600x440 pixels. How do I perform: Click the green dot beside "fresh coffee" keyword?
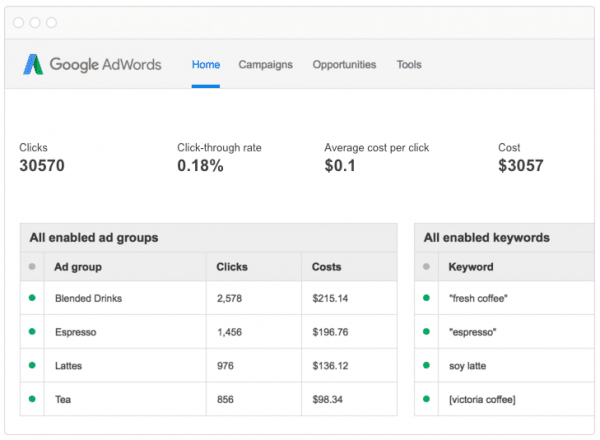(x=426, y=298)
